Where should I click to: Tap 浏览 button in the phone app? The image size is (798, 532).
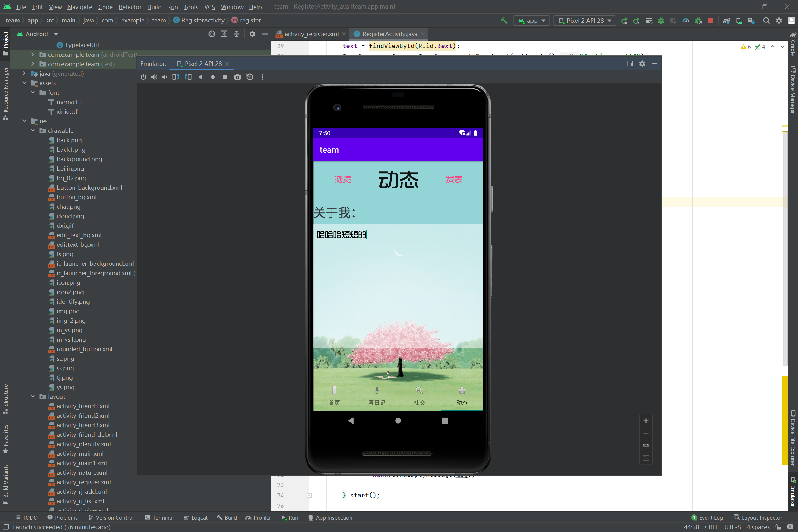tap(343, 179)
